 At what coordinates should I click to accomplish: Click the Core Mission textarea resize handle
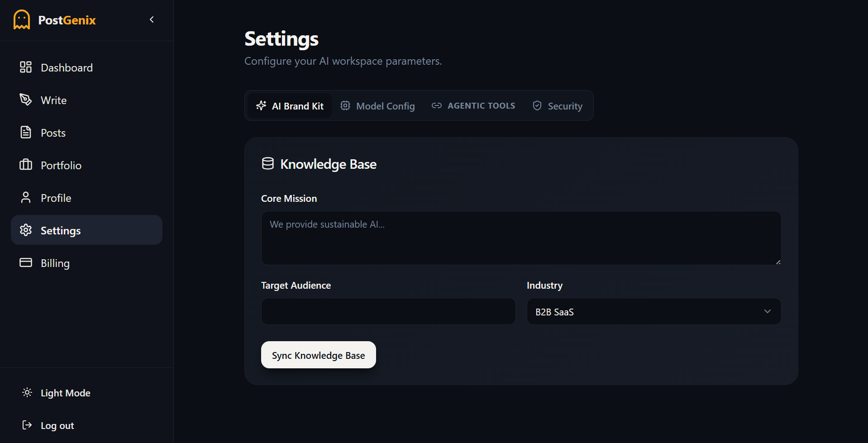pos(778,262)
